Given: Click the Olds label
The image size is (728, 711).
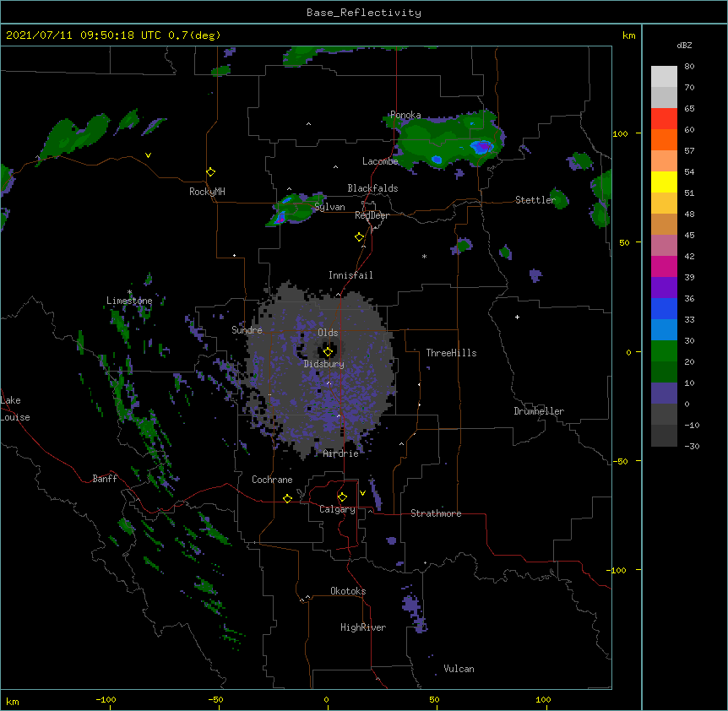Looking at the screenshot, I should pyautogui.click(x=328, y=333).
